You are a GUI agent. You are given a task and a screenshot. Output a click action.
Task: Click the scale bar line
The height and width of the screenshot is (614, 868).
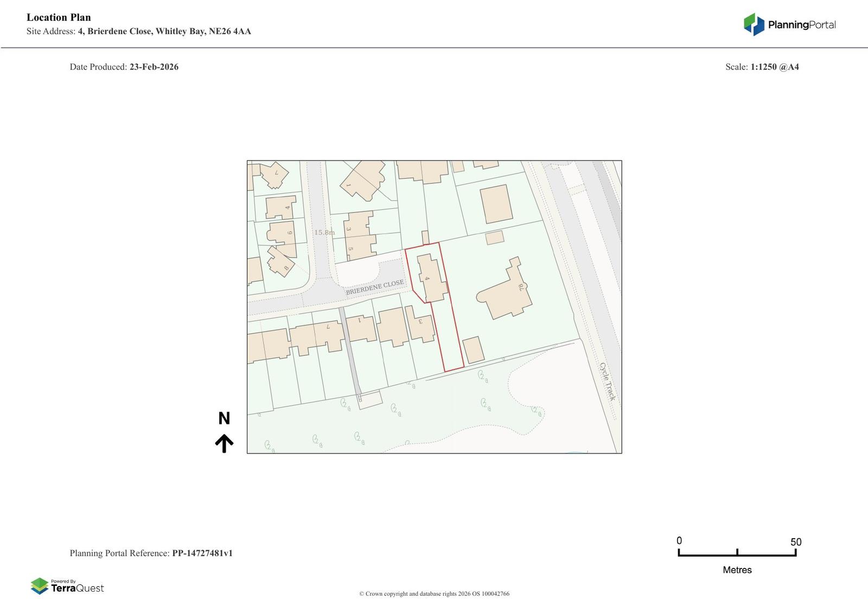tap(737, 555)
